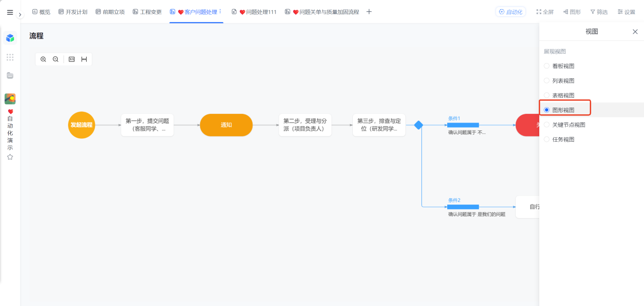The height and width of the screenshot is (306, 644).
Task: Zoom out on the flow canvas
Action: click(55, 59)
